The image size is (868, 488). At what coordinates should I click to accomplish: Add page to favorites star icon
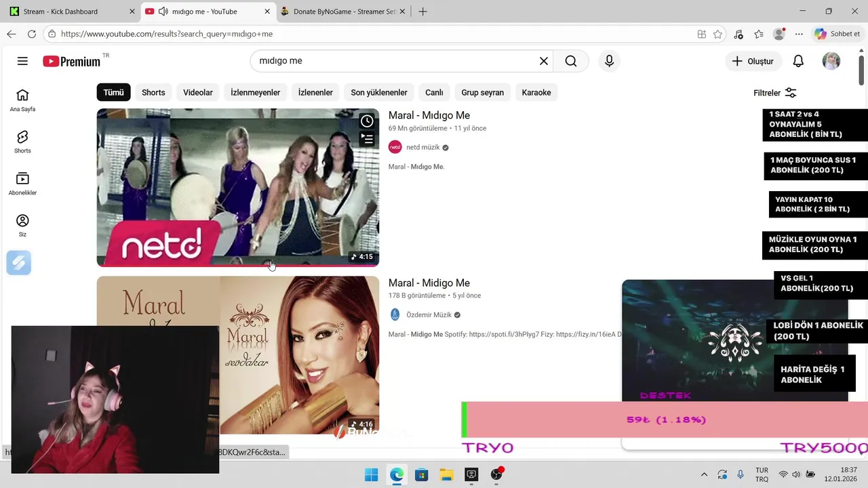(717, 34)
